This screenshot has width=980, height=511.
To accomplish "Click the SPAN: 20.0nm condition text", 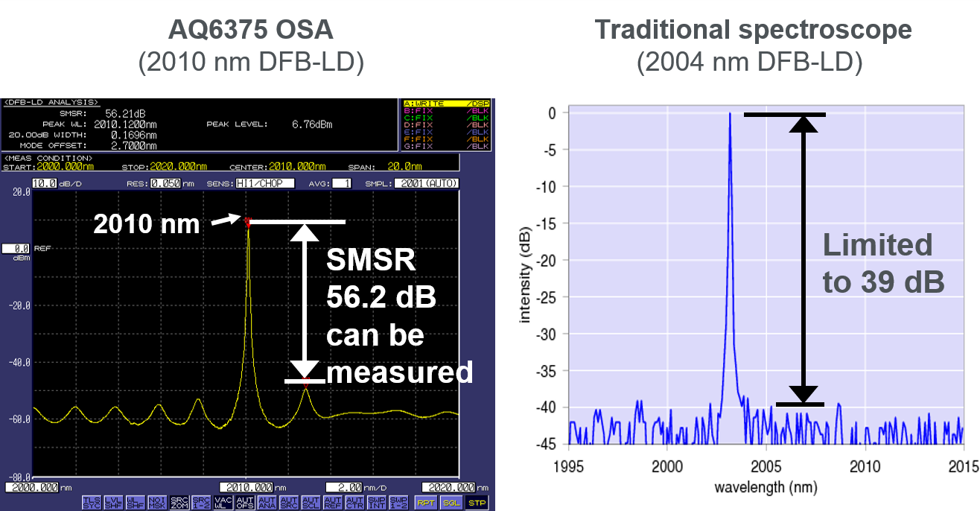I will [385, 166].
